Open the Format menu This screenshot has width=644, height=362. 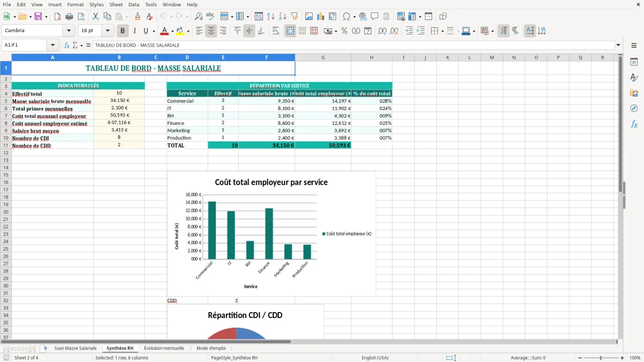point(76,4)
